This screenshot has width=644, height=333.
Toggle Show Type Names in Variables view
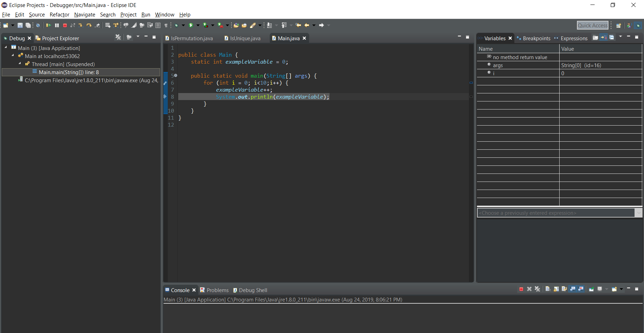[x=595, y=37]
